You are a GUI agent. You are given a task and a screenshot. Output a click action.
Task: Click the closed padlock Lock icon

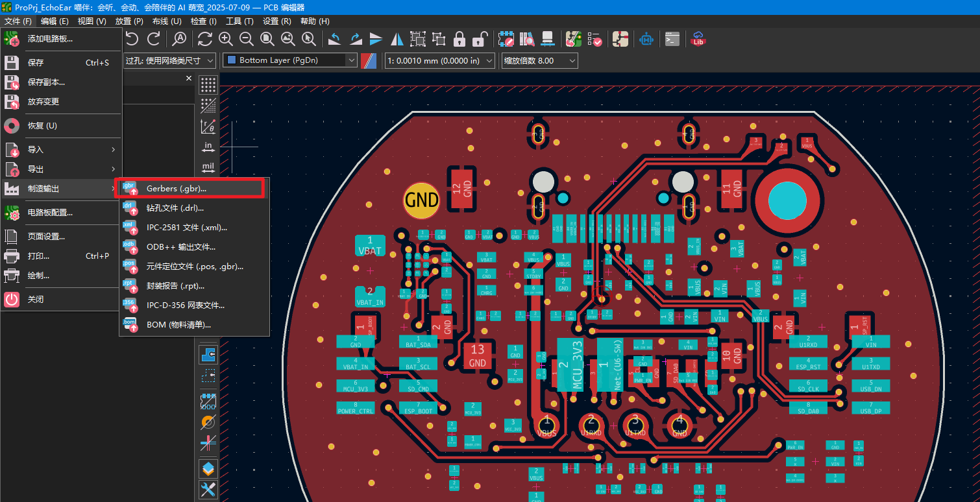click(x=459, y=39)
